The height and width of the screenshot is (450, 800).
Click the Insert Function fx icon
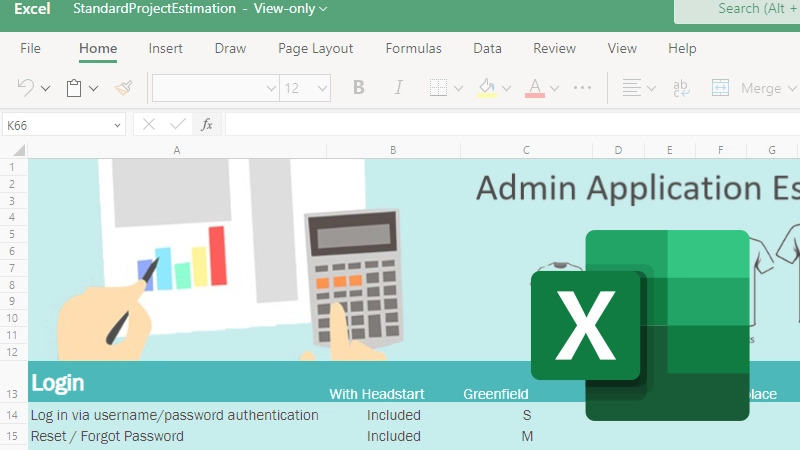207,124
